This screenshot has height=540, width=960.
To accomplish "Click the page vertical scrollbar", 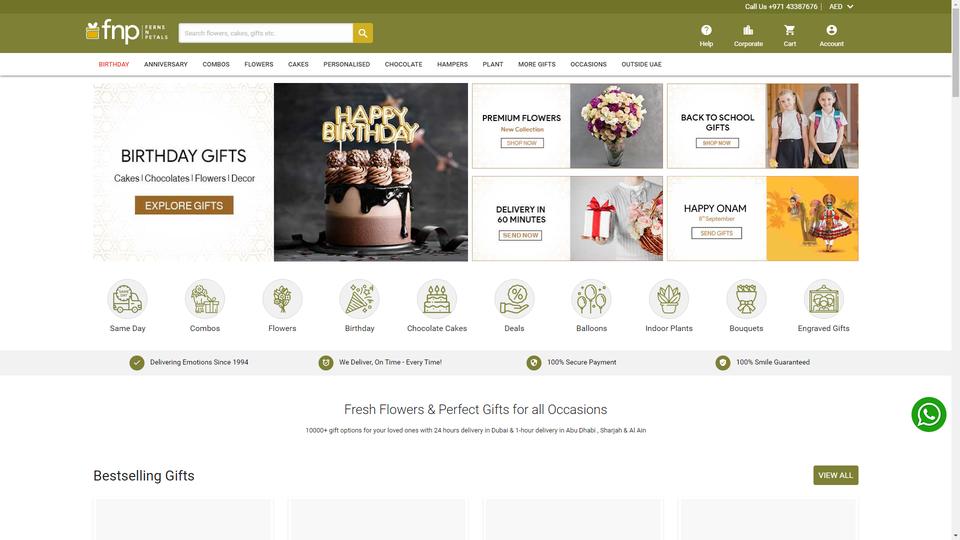I will point(955,270).
